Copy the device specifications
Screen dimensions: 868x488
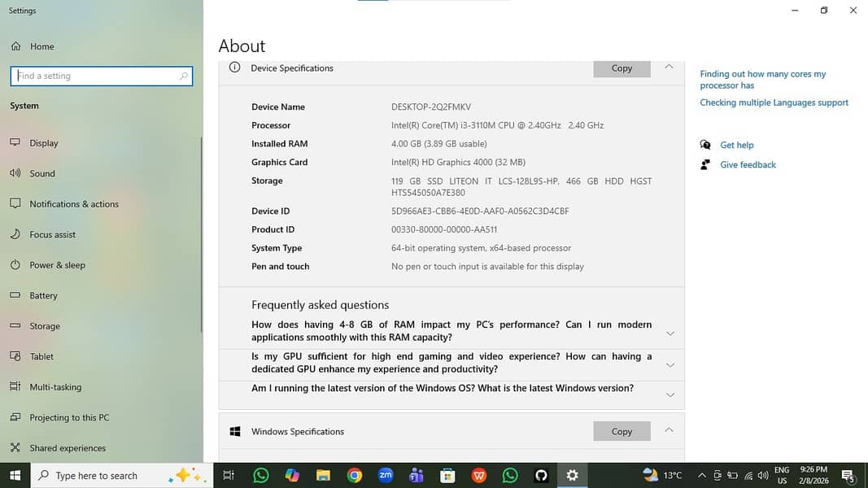click(x=622, y=69)
